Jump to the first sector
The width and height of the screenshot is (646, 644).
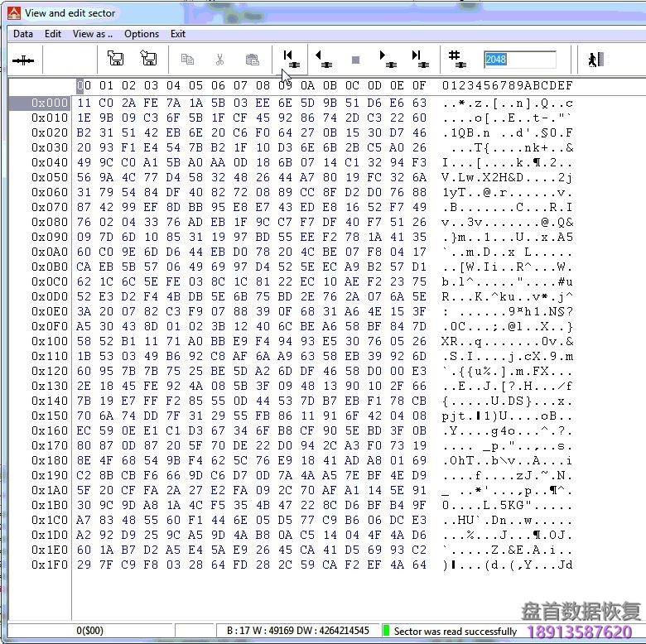(290, 59)
